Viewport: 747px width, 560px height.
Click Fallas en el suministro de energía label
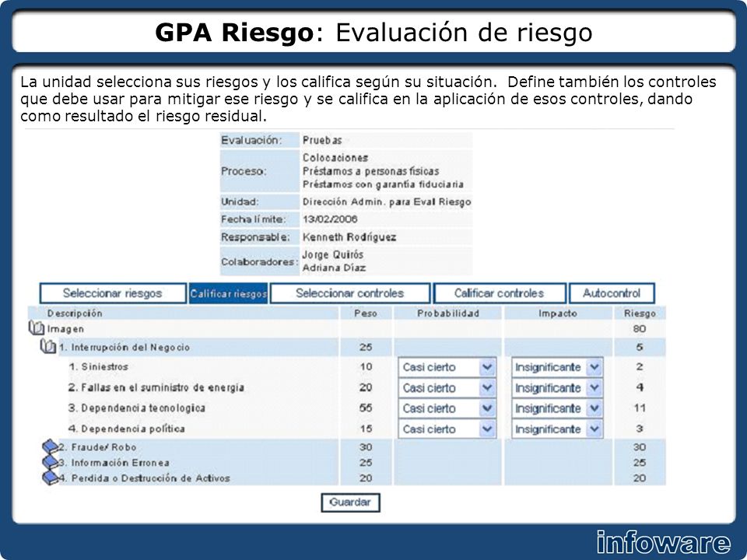point(156,387)
